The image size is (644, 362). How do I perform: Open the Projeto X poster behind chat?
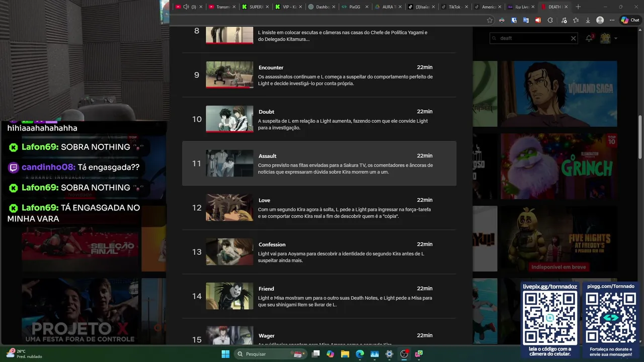pyautogui.click(x=80, y=311)
